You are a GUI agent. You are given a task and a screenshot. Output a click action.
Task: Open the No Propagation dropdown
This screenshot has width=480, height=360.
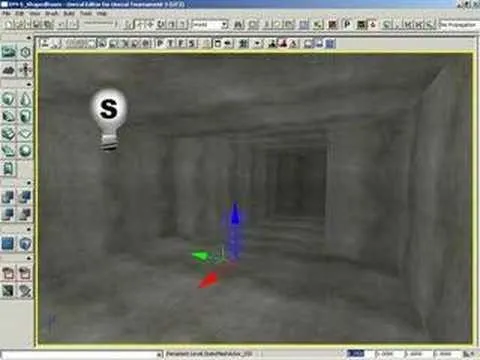point(459,25)
